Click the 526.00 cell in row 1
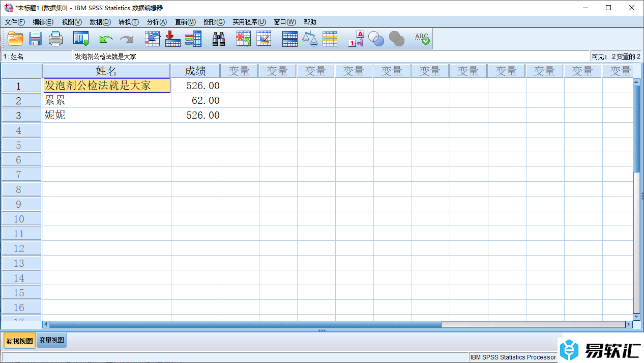The height and width of the screenshot is (363, 644). [196, 86]
